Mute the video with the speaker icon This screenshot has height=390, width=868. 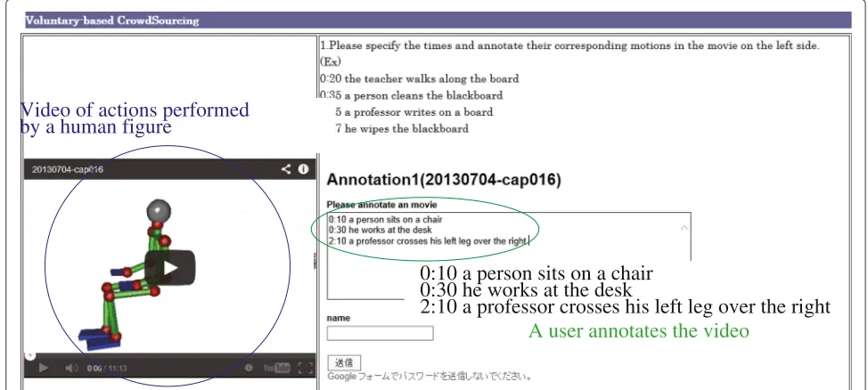(71, 368)
